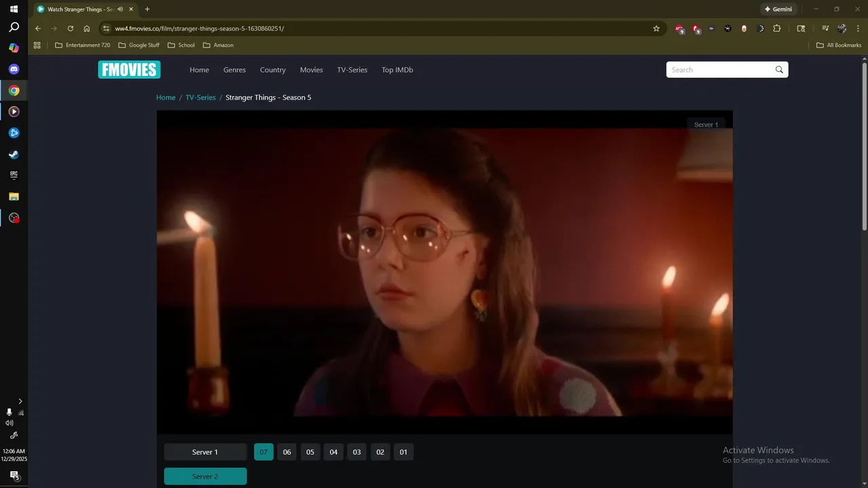Screen dimensions: 868x488
Task: Open the Amazon bookmark folder
Action: pyautogui.click(x=218, y=45)
